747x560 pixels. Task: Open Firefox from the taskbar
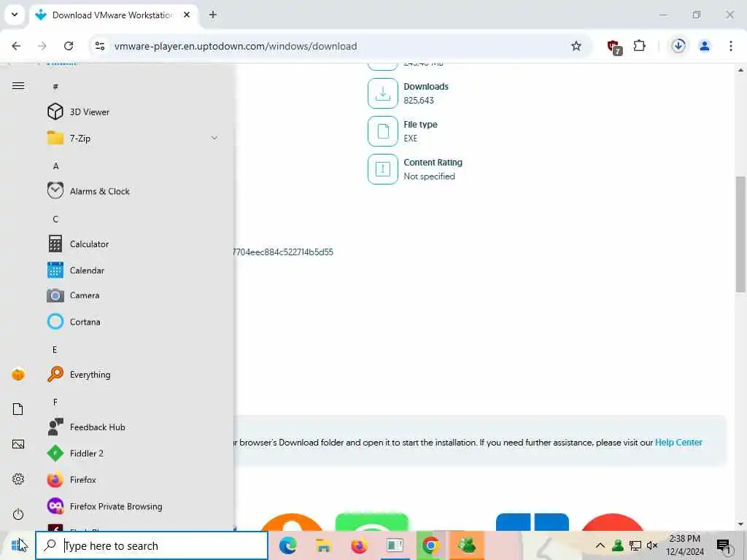[x=359, y=545]
